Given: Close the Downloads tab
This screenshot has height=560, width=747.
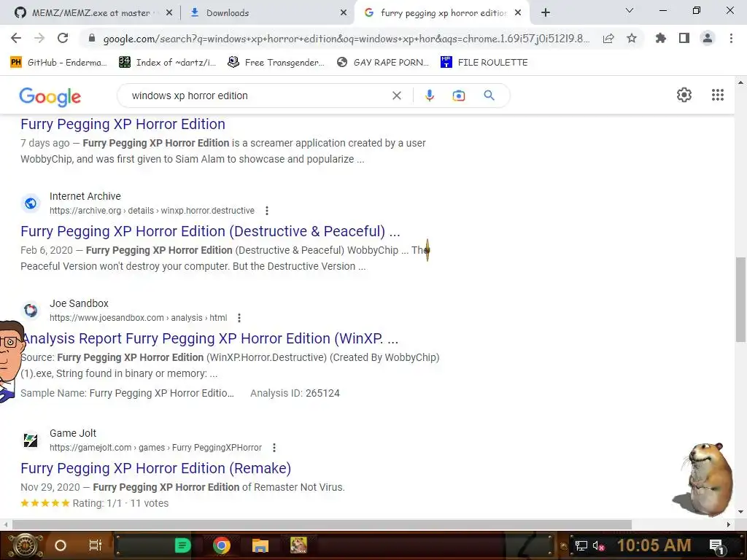Looking at the screenshot, I should pos(344,13).
